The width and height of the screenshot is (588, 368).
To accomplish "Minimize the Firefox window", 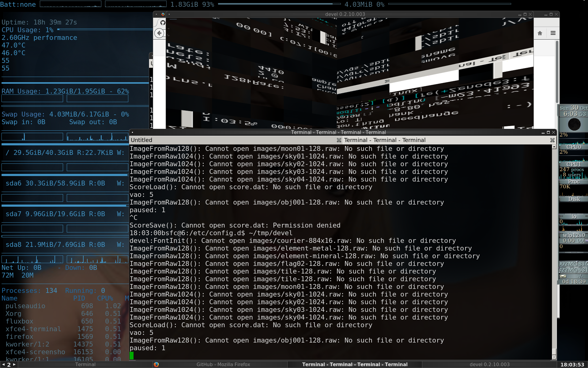I will [546, 14].
